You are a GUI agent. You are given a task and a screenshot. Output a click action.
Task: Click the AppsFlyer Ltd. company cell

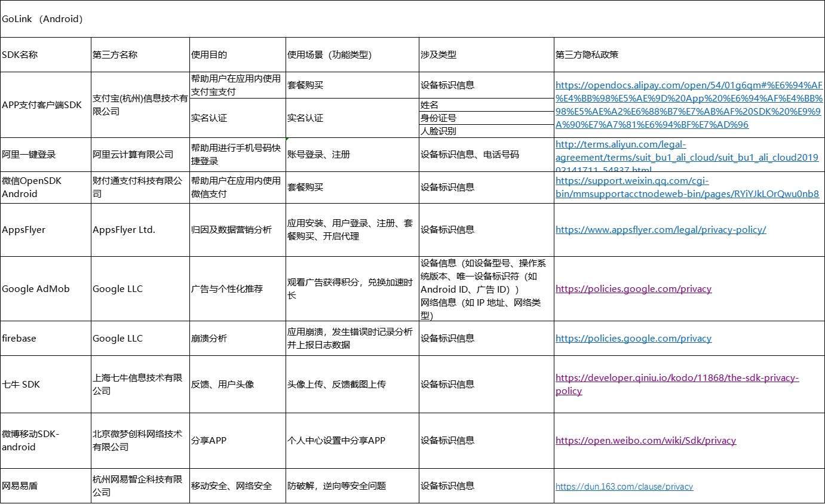point(124,230)
